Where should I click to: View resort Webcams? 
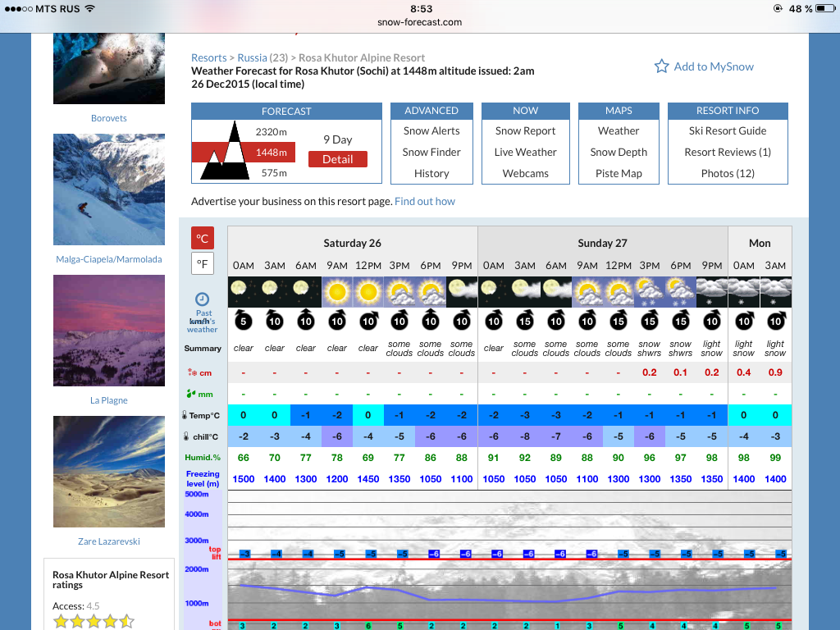pos(526,174)
